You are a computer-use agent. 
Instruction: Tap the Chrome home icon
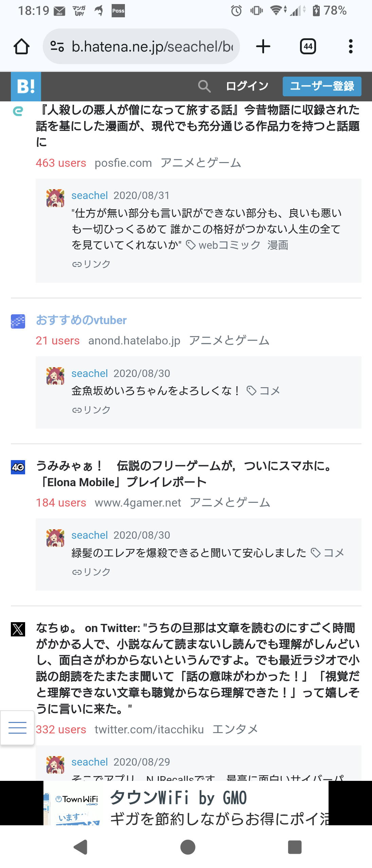pyautogui.click(x=21, y=46)
